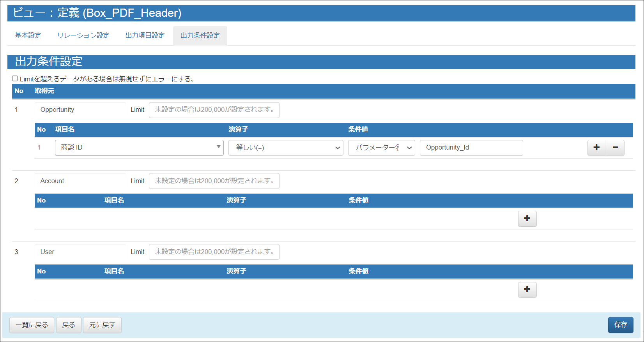Click the minus icon to remove Opportunity condition

click(x=615, y=148)
